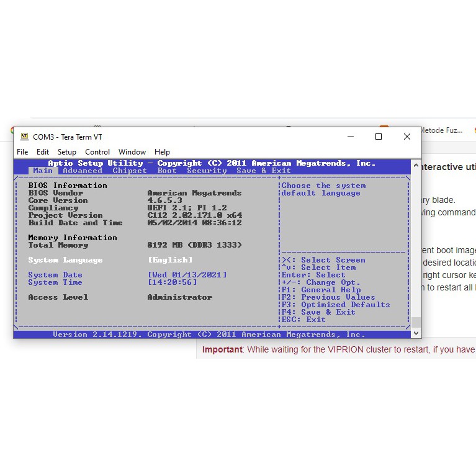The width and height of the screenshot is (476, 476).
Task: Click the terminal vertical scrollbar thumb
Action: (416, 322)
